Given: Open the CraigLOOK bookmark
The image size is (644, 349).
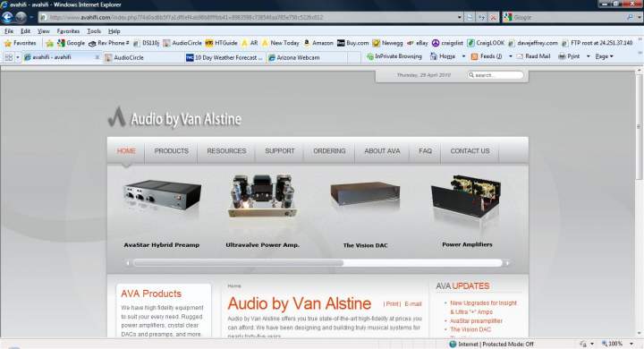Looking at the screenshot, I should (486, 43).
